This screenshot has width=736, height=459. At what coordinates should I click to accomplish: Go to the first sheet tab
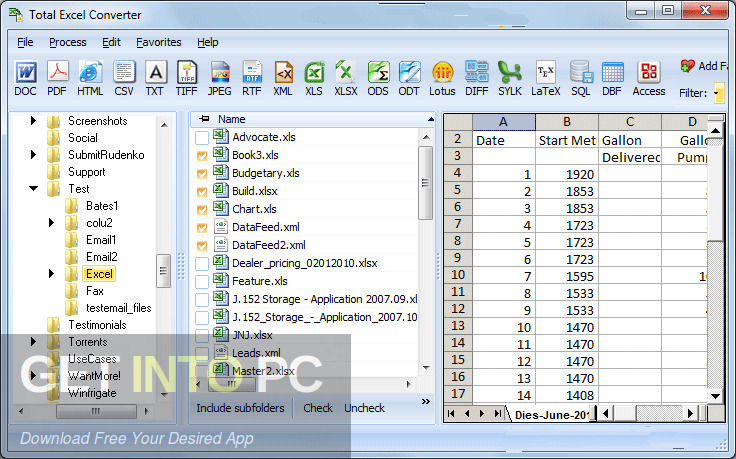point(451,413)
